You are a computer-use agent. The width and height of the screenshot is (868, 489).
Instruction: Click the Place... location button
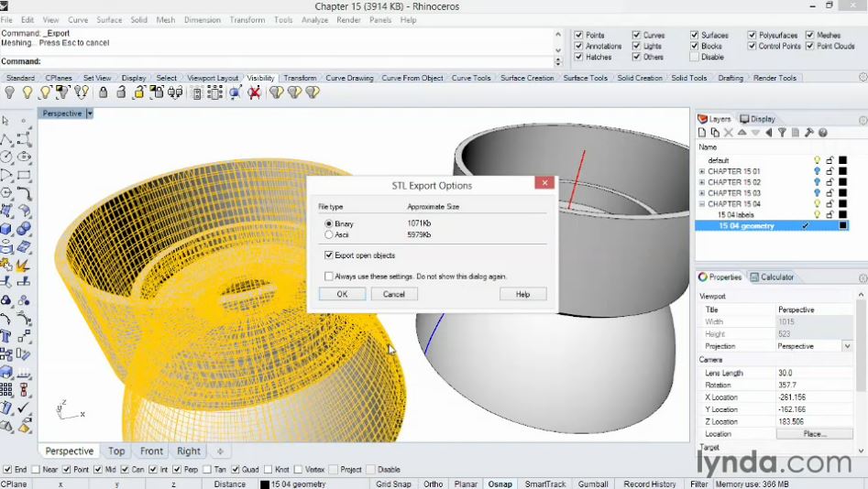point(814,434)
